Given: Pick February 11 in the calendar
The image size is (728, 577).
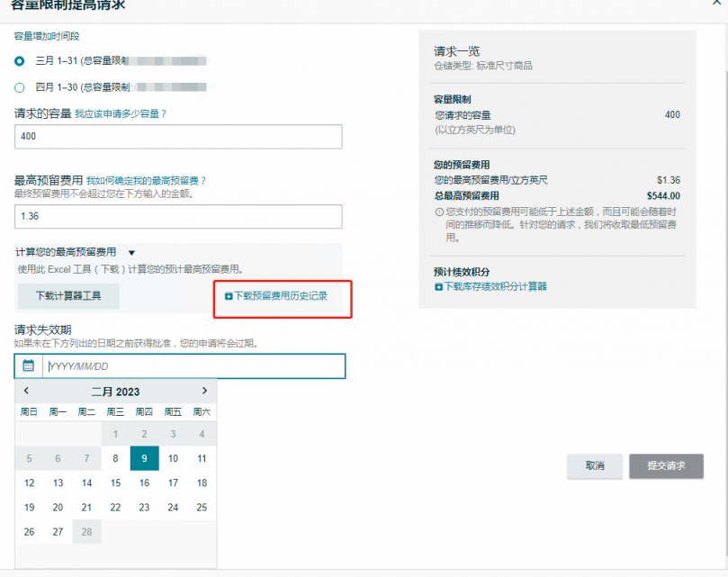Looking at the screenshot, I should 202,458.
